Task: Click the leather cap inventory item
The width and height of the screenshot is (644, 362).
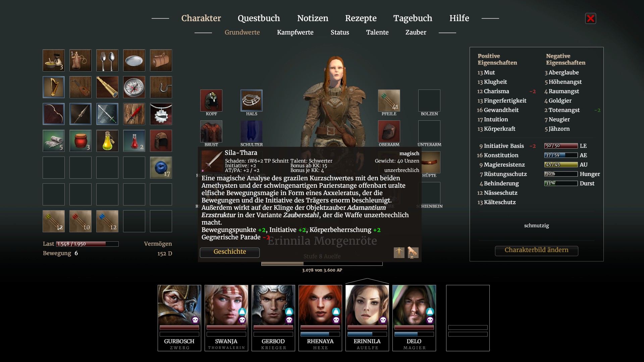Action: (x=161, y=141)
